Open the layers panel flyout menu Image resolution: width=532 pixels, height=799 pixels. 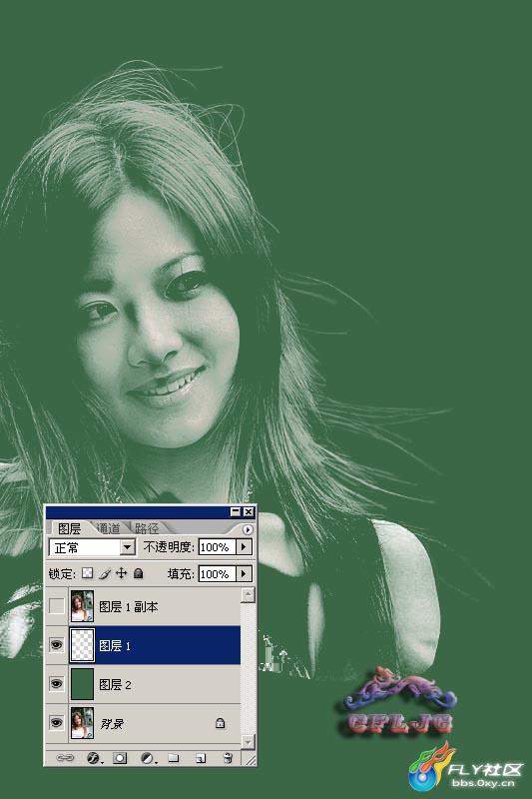point(248,529)
